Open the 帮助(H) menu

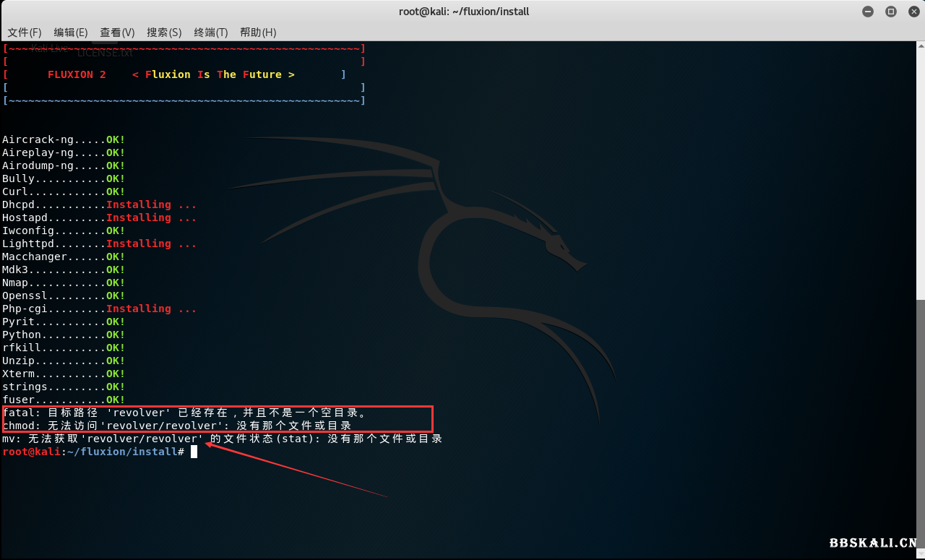(x=258, y=33)
